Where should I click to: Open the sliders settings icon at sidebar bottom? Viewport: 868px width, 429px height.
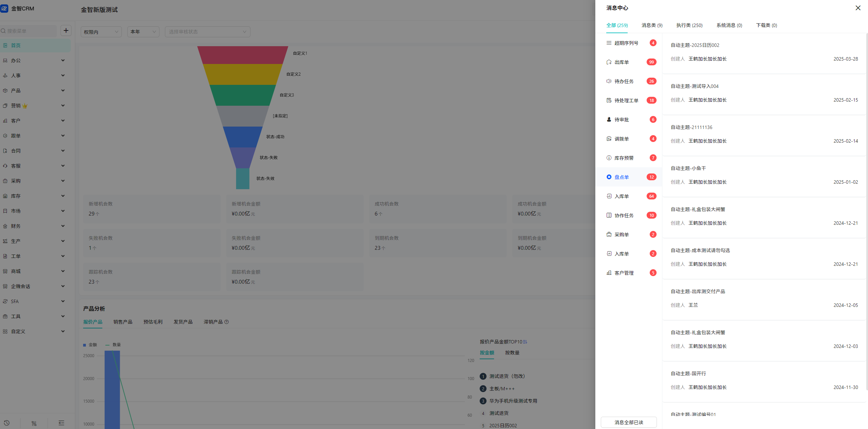tap(34, 423)
